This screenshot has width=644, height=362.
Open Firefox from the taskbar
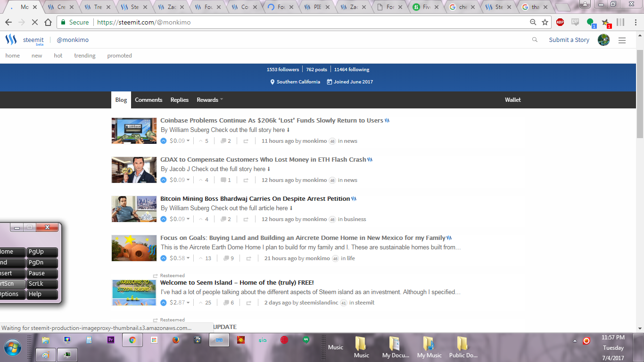176,340
